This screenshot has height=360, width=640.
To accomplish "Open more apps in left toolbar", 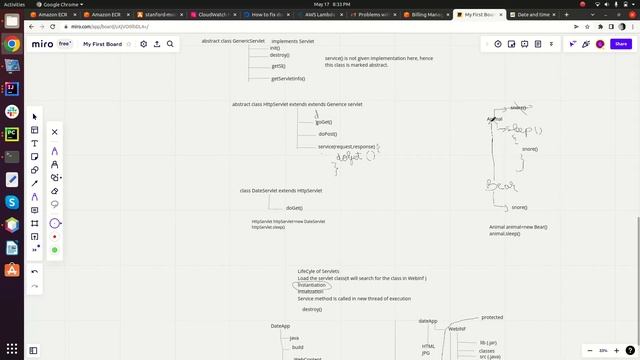I will tap(36, 249).
